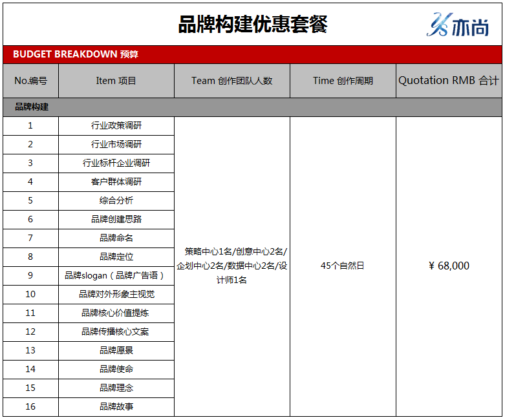Click the merged team staffing cell 策略中心1名

232,266
